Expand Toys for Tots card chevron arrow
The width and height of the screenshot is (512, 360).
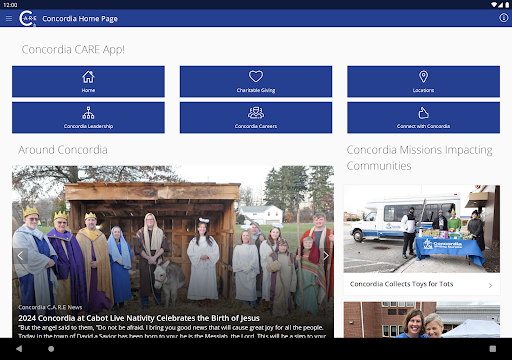[x=490, y=285]
